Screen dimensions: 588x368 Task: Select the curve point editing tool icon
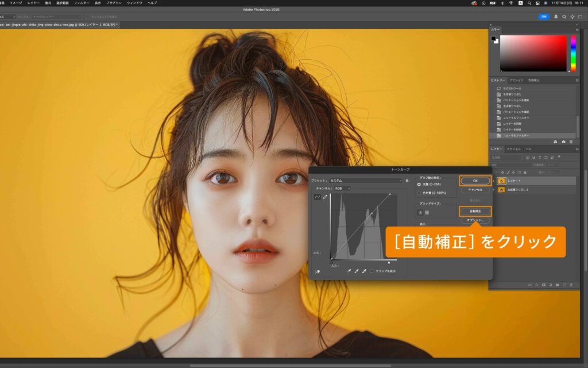click(x=318, y=197)
